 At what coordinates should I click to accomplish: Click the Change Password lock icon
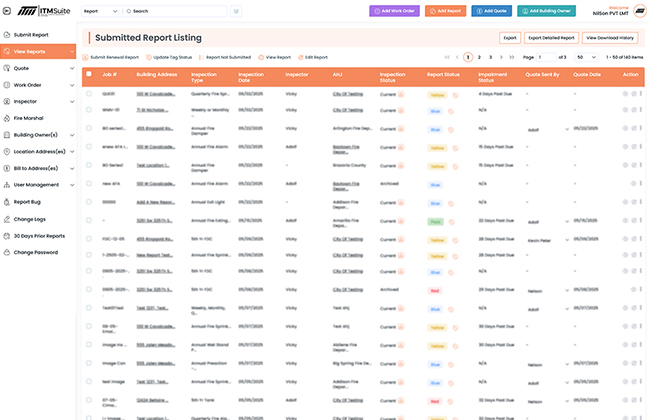(x=7, y=252)
